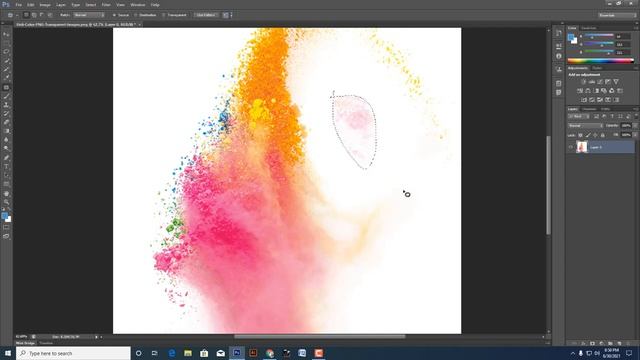Choose Intersect with Selection mode
640x360 pixels.
pyautogui.click(x=50, y=15)
